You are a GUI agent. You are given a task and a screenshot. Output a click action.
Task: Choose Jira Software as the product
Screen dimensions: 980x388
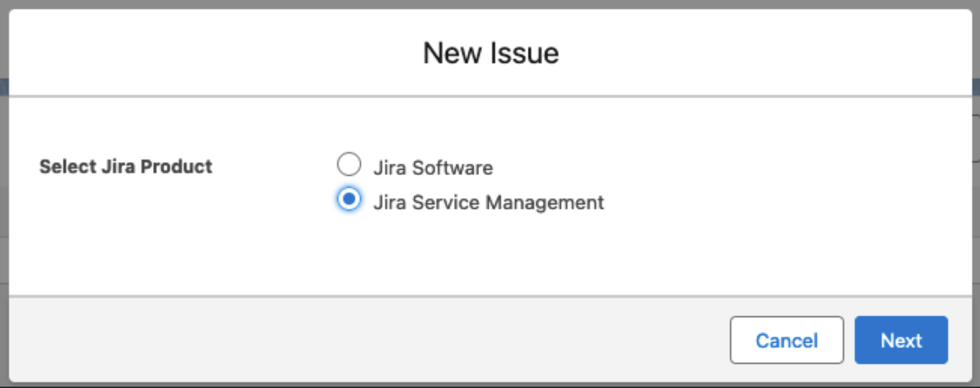[349, 165]
